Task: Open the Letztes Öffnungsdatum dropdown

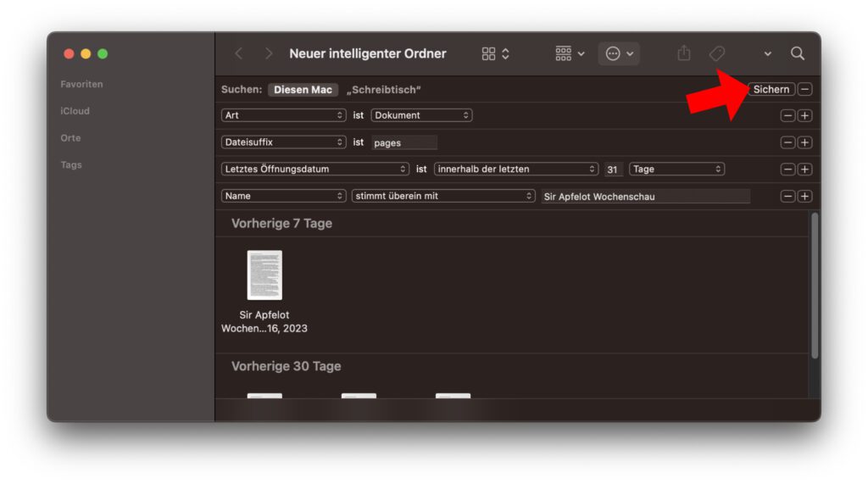Action: 314,169
